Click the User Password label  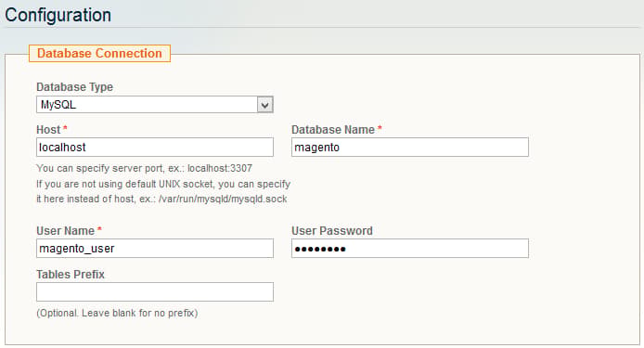point(332,231)
